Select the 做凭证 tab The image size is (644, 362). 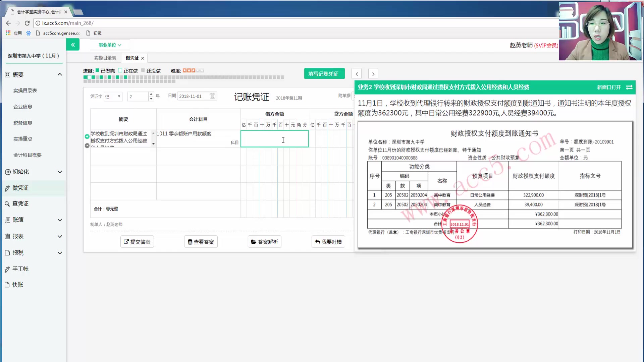(131, 58)
